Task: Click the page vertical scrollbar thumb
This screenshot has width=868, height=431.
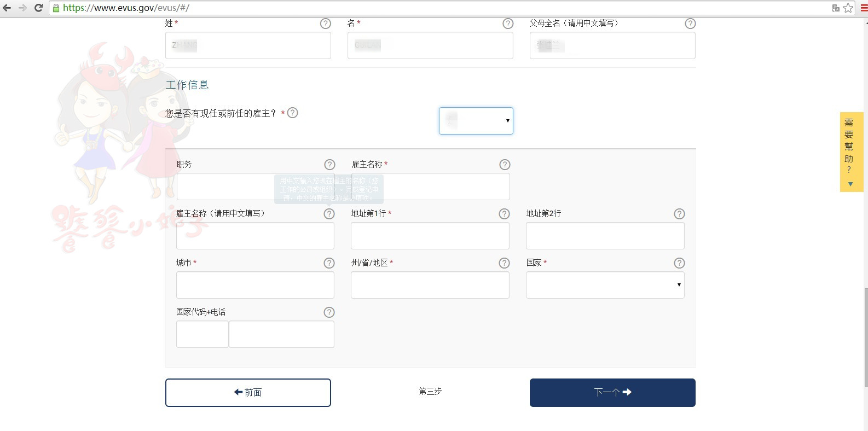Action: click(x=866, y=337)
